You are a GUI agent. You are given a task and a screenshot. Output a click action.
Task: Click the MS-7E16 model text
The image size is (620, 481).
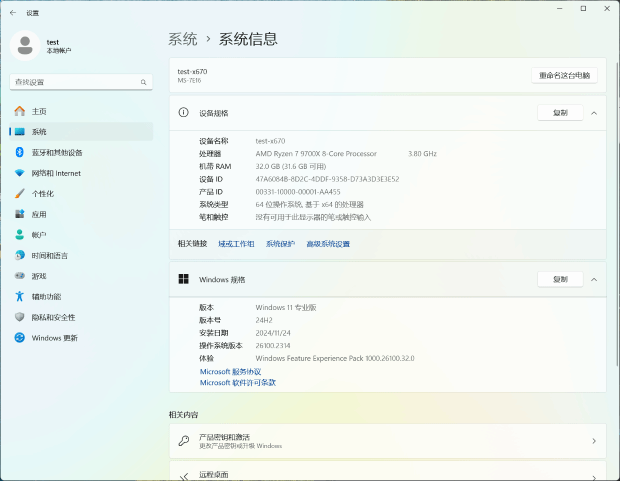(189, 80)
